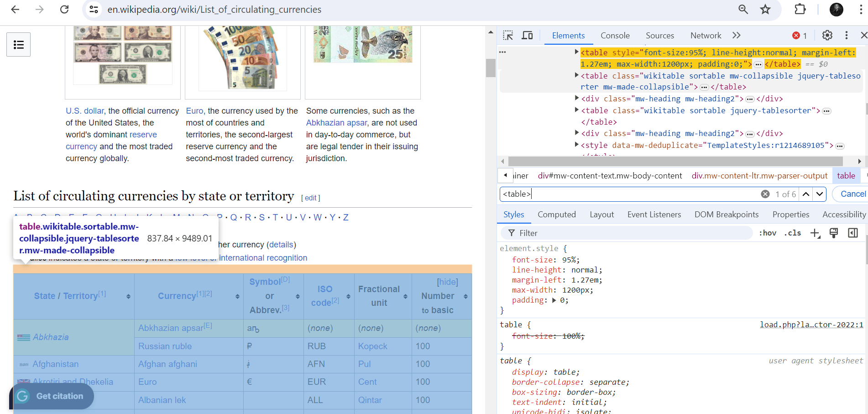
Task: Toggle DevTools device toolbar
Action: click(x=527, y=36)
